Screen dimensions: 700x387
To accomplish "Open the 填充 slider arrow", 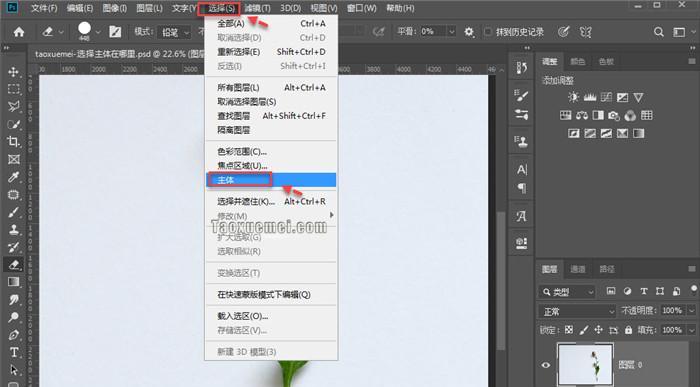I will point(692,330).
